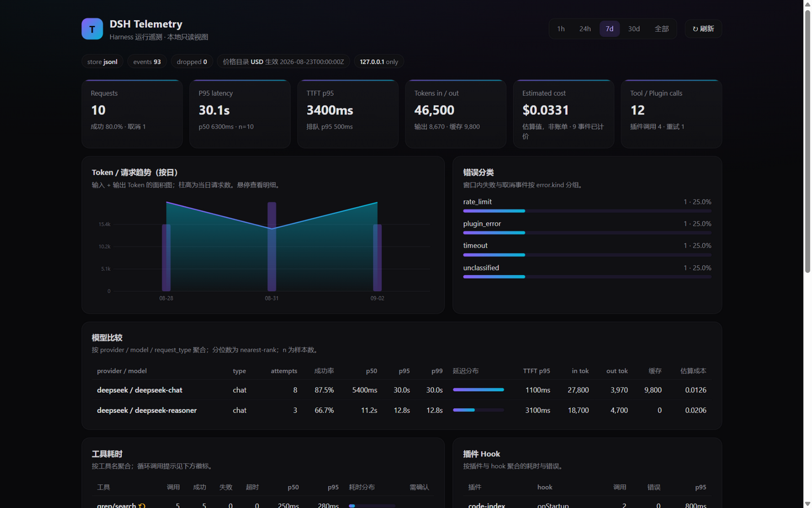Click the 工具 column header
The image size is (812, 508).
pos(103,487)
